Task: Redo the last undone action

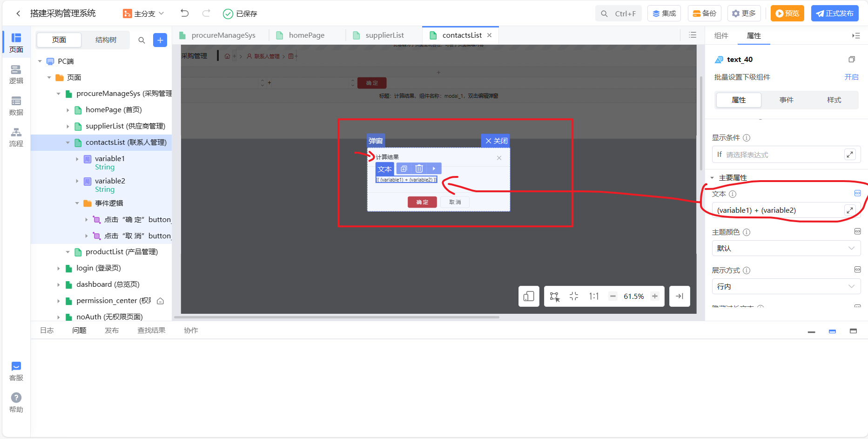Action: click(206, 13)
